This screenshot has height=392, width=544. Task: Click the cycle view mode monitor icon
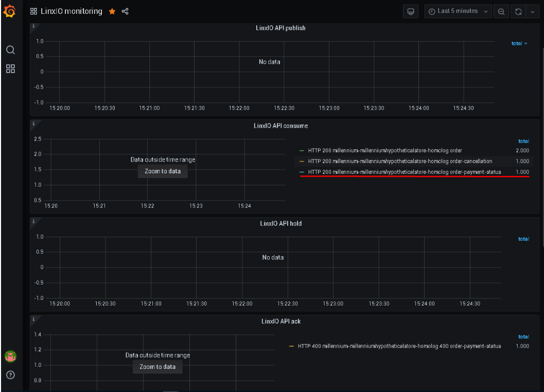[411, 11]
